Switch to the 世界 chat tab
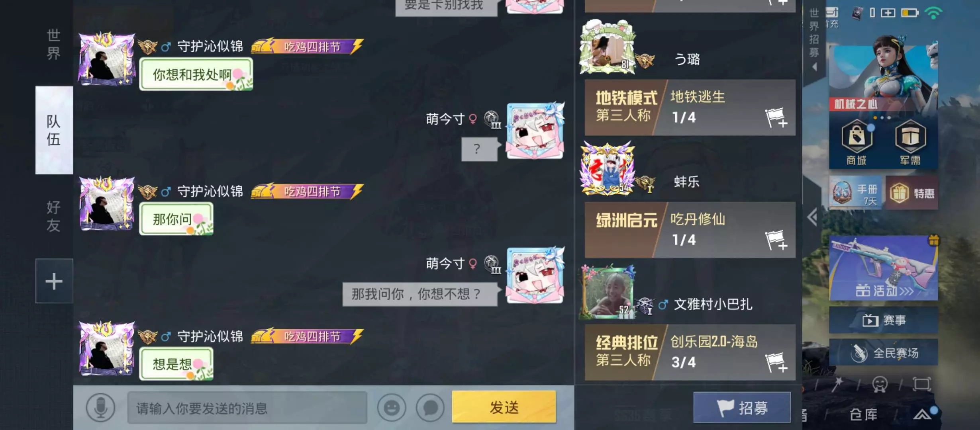This screenshot has height=430, width=980. [x=54, y=44]
